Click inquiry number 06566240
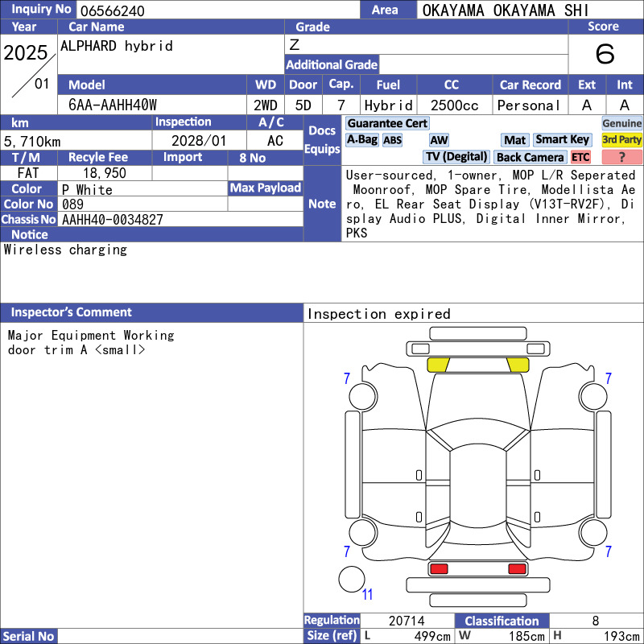The height and width of the screenshot is (644, 644). click(x=112, y=10)
